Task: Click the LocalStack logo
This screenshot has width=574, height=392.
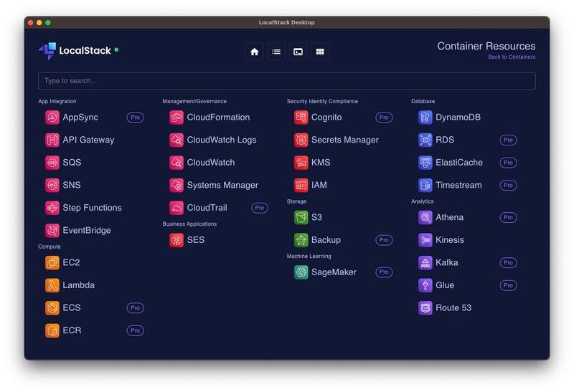Action: [x=75, y=51]
